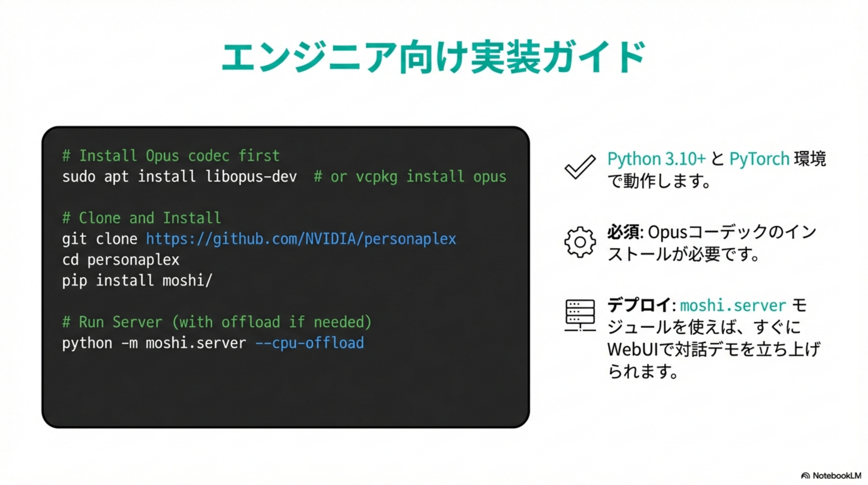Click the checkmark icon beside Python 3.10+
Viewport: 868px width, 485px height.
(x=580, y=167)
